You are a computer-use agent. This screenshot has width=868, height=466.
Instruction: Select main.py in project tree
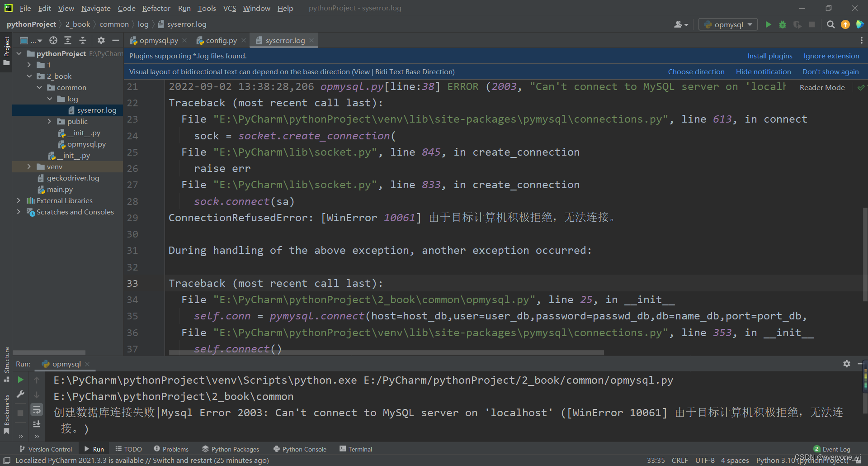click(x=60, y=189)
